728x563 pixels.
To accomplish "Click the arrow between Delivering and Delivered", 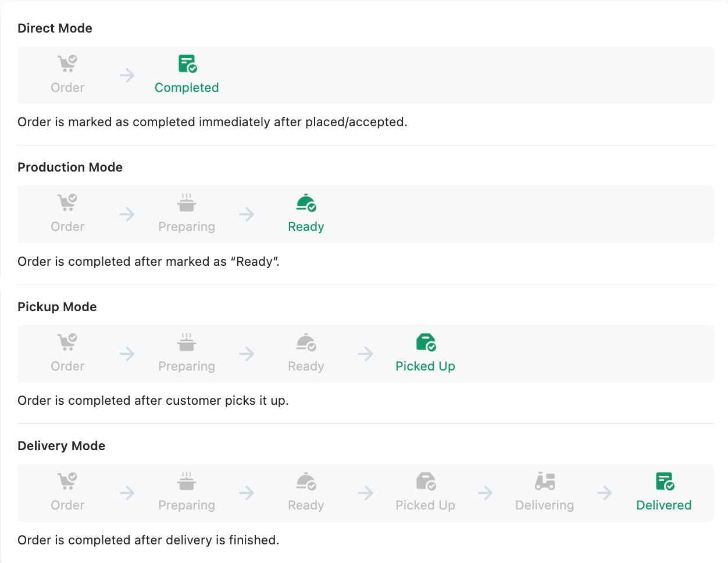I will pos(605,493).
